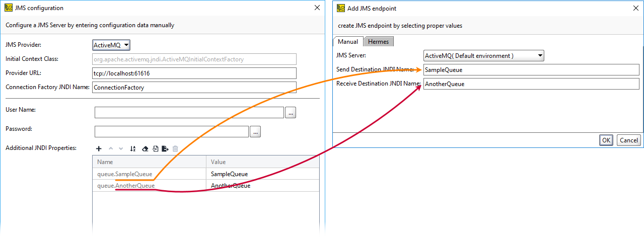Focus the Initial Context Class field

tap(194, 59)
